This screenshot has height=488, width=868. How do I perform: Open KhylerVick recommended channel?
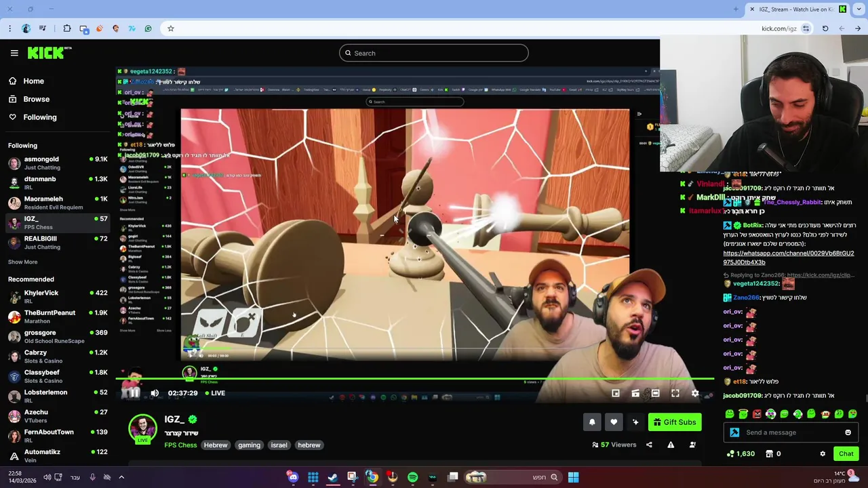(57, 296)
